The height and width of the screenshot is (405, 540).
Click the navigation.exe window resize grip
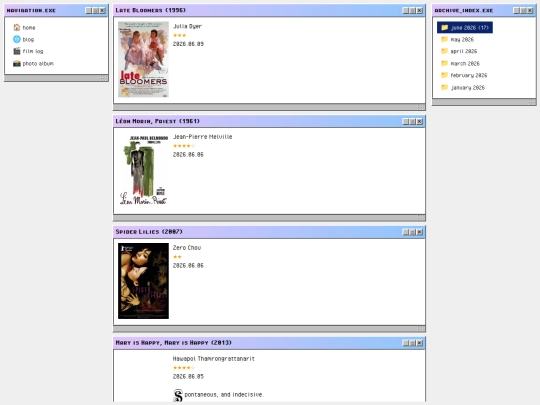point(104,78)
